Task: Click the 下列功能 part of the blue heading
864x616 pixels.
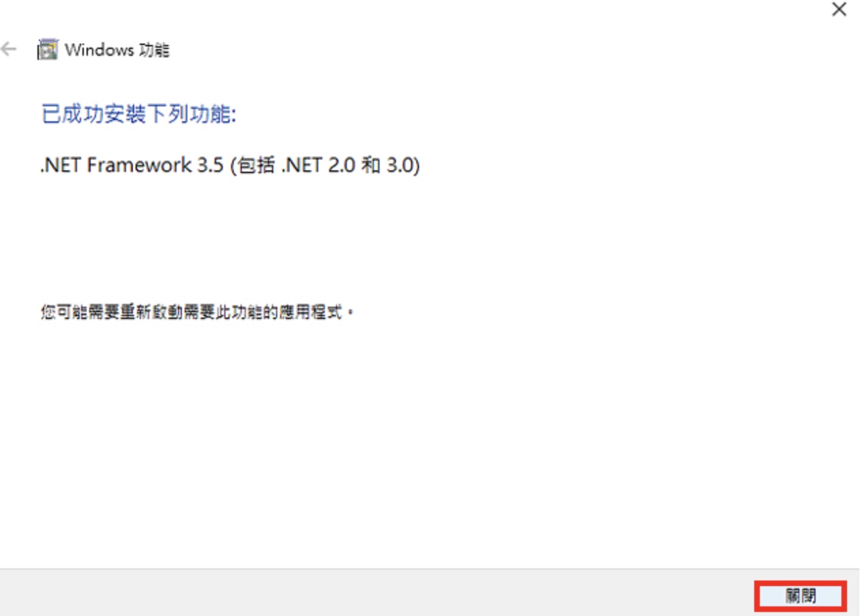Action: pos(189,114)
